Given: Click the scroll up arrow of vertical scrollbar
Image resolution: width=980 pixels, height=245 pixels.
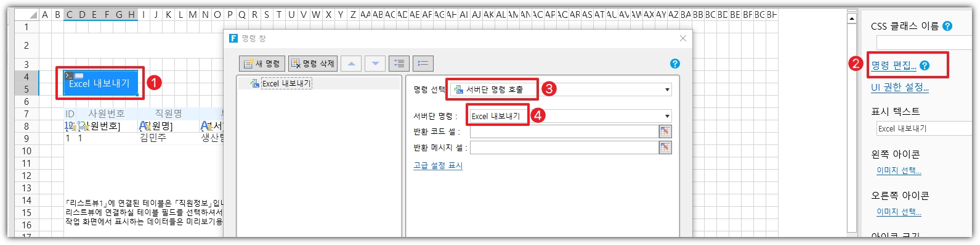Looking at the screenshot, I should (852, 19).
